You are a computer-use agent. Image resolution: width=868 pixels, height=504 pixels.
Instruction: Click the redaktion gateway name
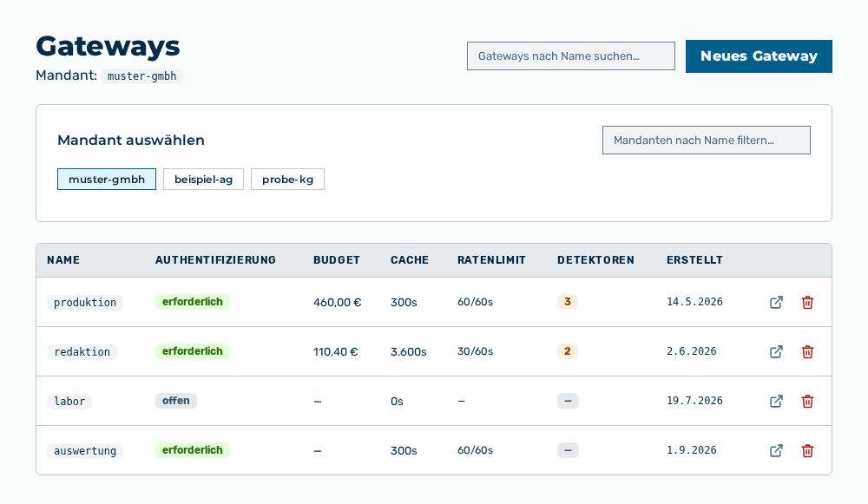82,352
